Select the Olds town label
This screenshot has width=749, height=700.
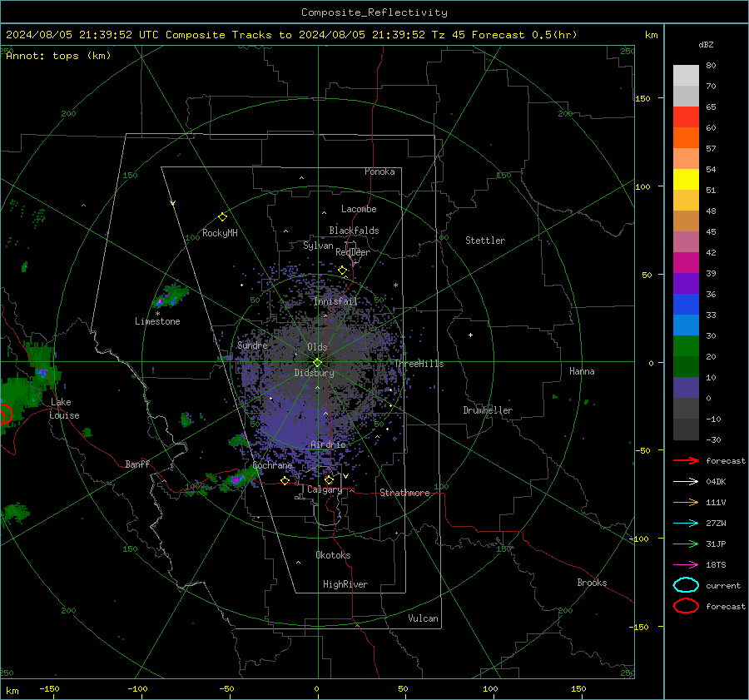pyautogui.click(x=317, y=347)
